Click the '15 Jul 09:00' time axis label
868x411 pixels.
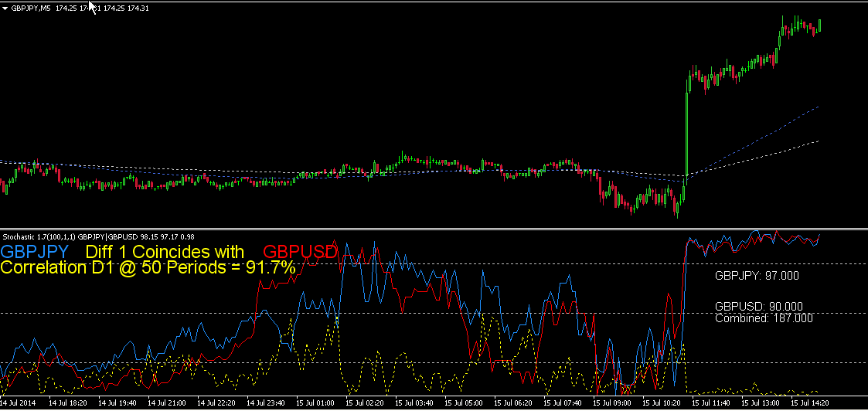coord(611,403)
